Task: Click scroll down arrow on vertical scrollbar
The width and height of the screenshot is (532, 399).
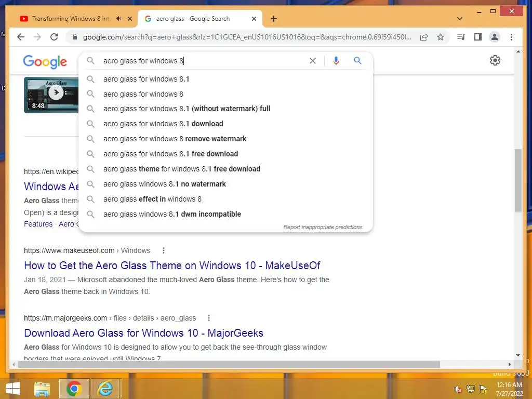Action: click(x=518, y=355)
